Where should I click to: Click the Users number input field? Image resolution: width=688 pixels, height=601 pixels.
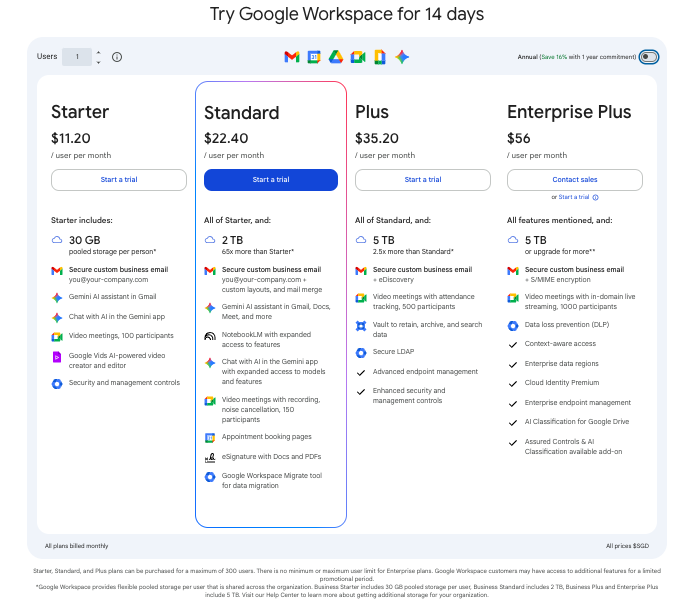pyautogui.click(x=77, y=57)
